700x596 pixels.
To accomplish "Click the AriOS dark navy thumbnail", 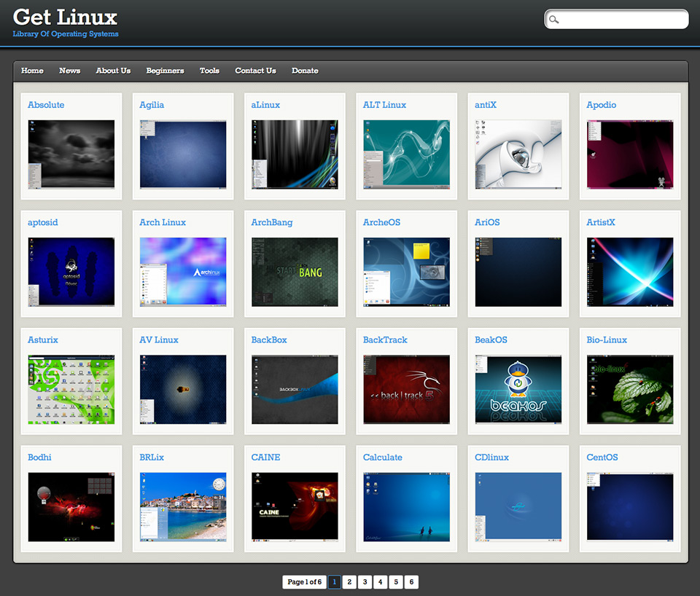I will [x=518, y=272].
